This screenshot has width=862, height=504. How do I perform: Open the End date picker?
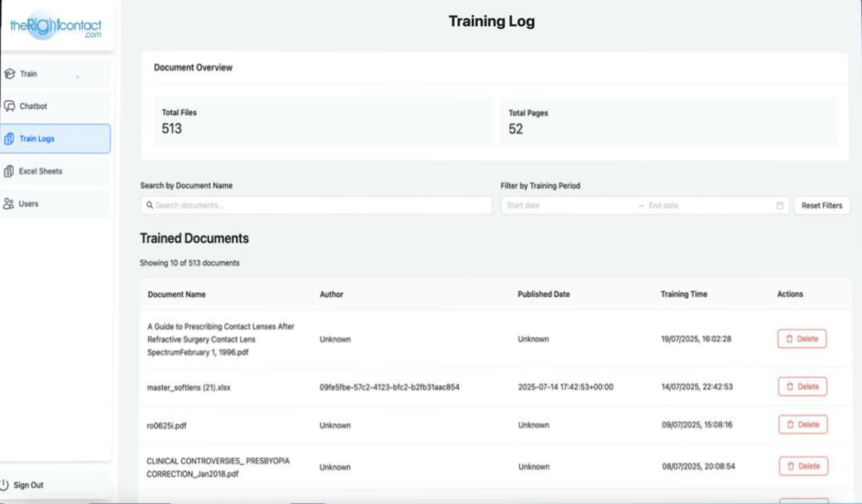tap(684, 205)
